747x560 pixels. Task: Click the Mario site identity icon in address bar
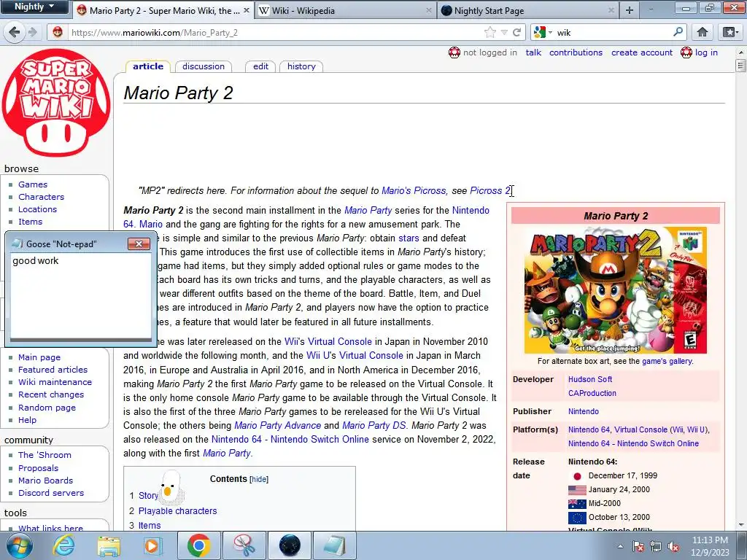58,32
